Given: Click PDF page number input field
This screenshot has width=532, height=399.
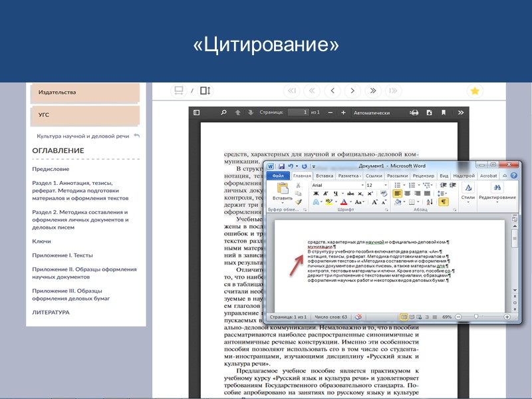Looking at the screenshot, I should tap(298, 112).
